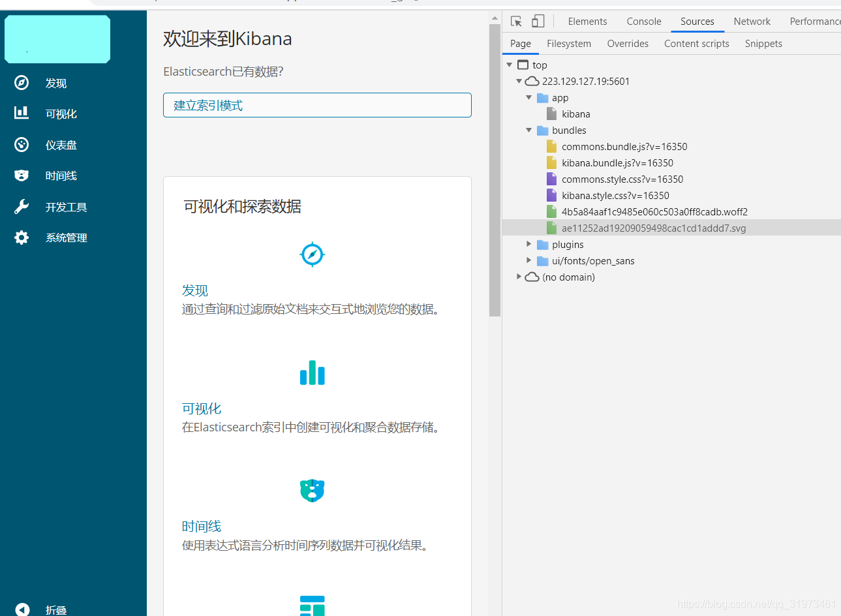
Task: Select the Content scripts sub-tab
Action: click(x=697, y=44)
